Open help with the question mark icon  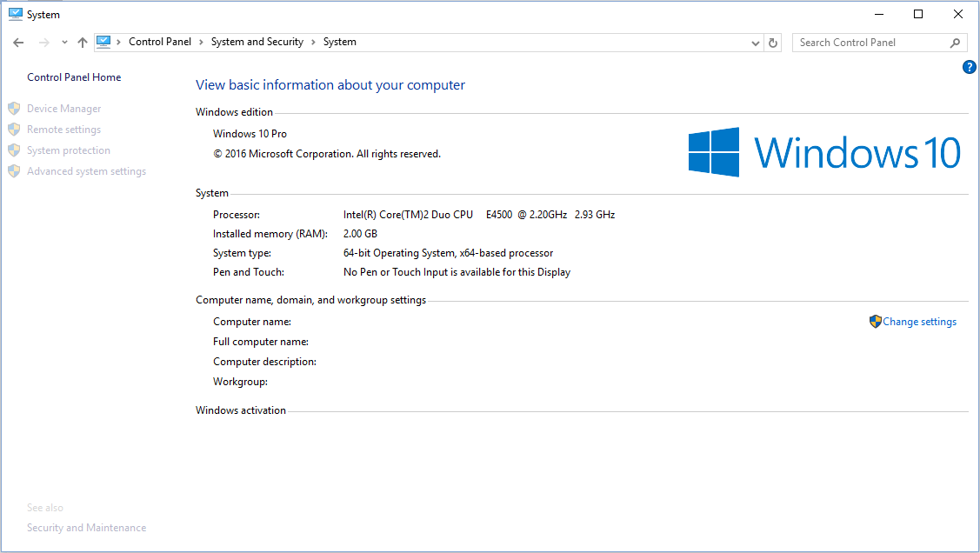pos(970,67)
